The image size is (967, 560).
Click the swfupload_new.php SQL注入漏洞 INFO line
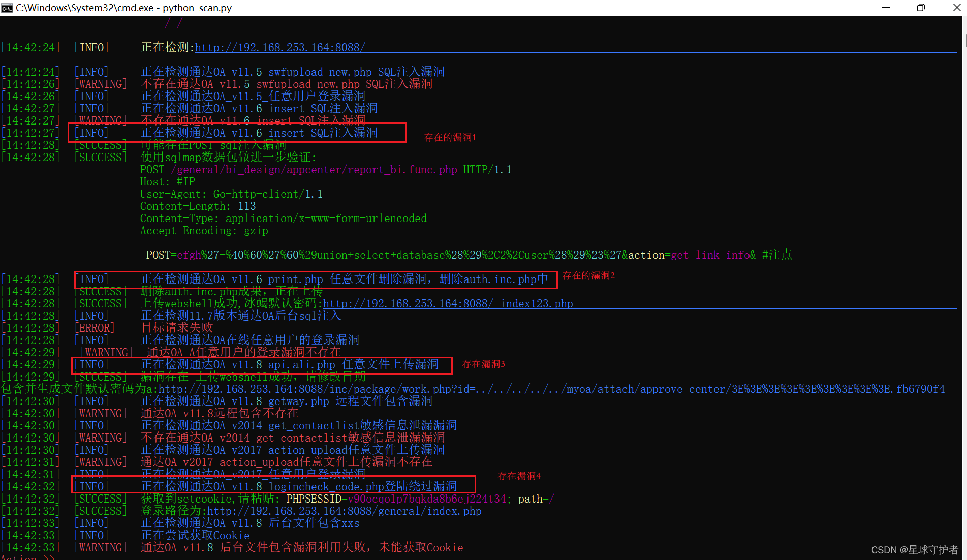[x=293, y=72]
